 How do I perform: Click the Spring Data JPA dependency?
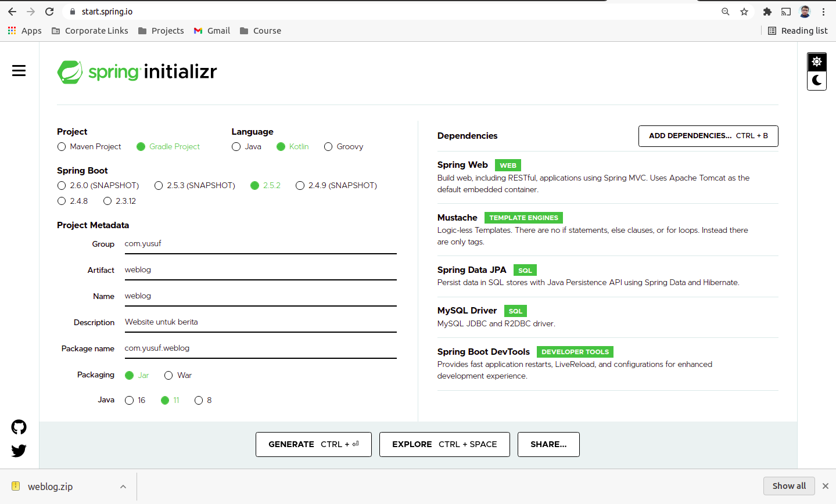tap(608, 276)
